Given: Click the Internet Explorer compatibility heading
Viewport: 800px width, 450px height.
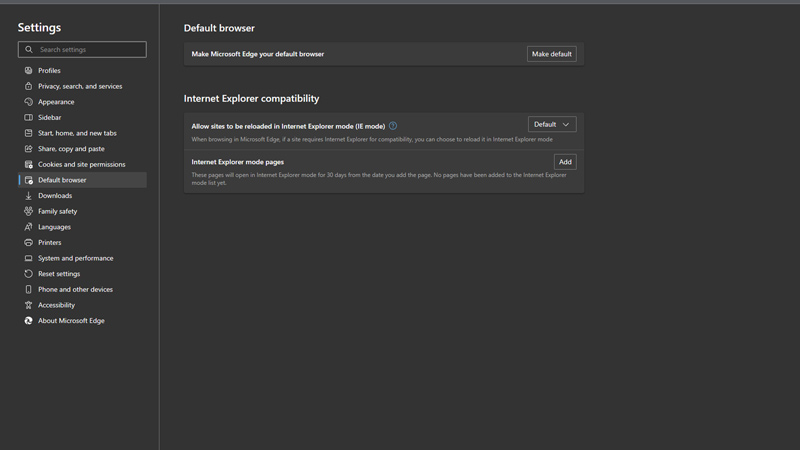Looking at the screenshot, I should pos(252,98).
